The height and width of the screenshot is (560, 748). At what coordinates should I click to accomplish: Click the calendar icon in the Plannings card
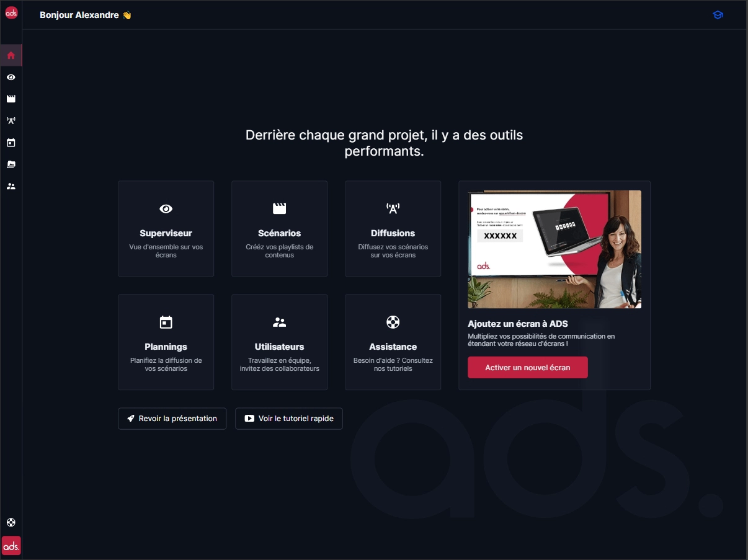(x=166, y=322)
